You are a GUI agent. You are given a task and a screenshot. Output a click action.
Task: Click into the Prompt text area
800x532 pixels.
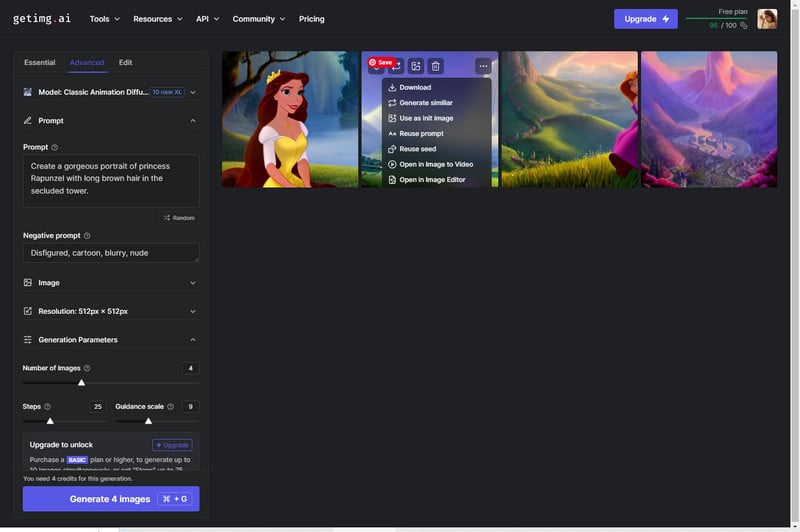pos(111,181)
